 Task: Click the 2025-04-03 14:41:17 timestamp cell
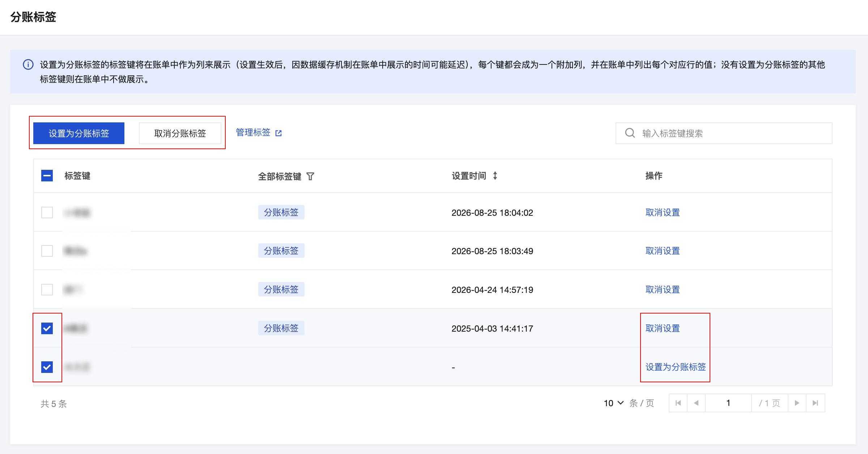[492, 328]
